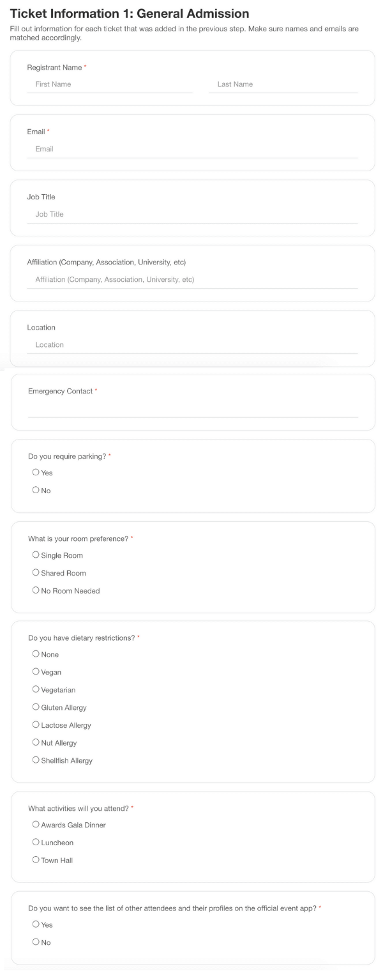This screenshot has width=383, height=980.
Task: Select Yes to see attendee list
Action: pyautogui.click(x=36, y=924)
